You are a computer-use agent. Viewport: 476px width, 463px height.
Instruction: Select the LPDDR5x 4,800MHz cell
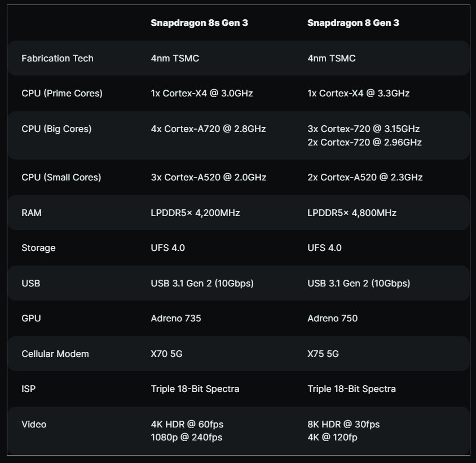(352, 213)
